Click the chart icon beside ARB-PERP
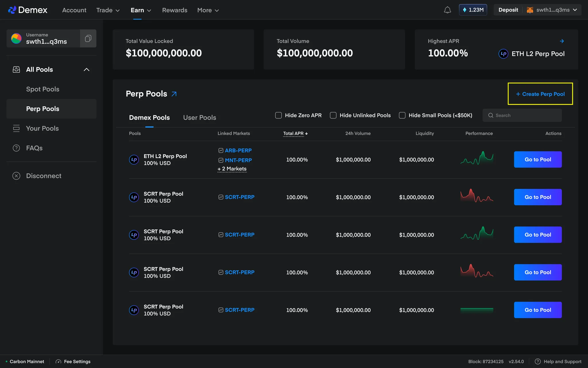The image size is (588, 368). pos(221,150)
